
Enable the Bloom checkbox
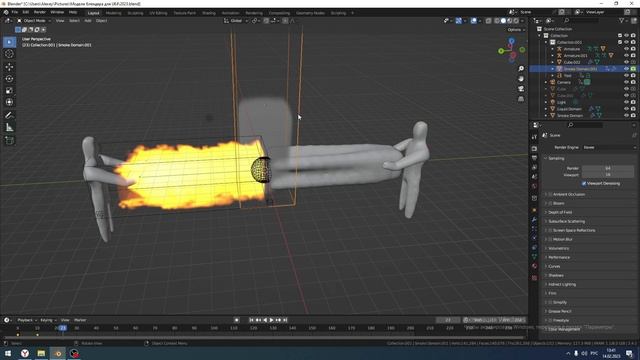pyautogui.click(x=550, y=203)
